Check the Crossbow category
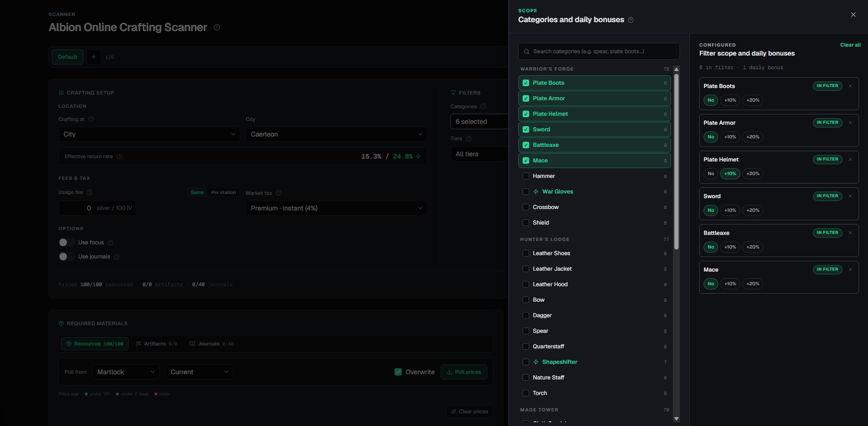The image size is (868, 426). 526,207
